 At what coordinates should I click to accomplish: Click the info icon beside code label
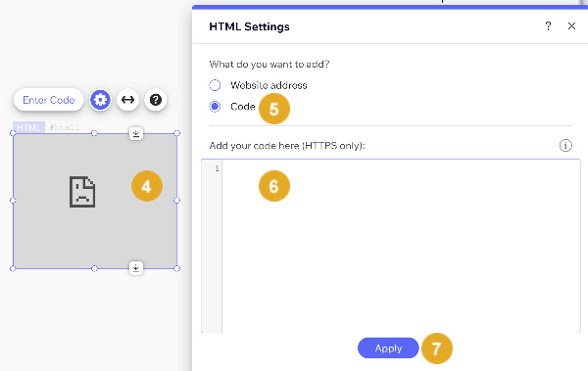coord(565,146)
